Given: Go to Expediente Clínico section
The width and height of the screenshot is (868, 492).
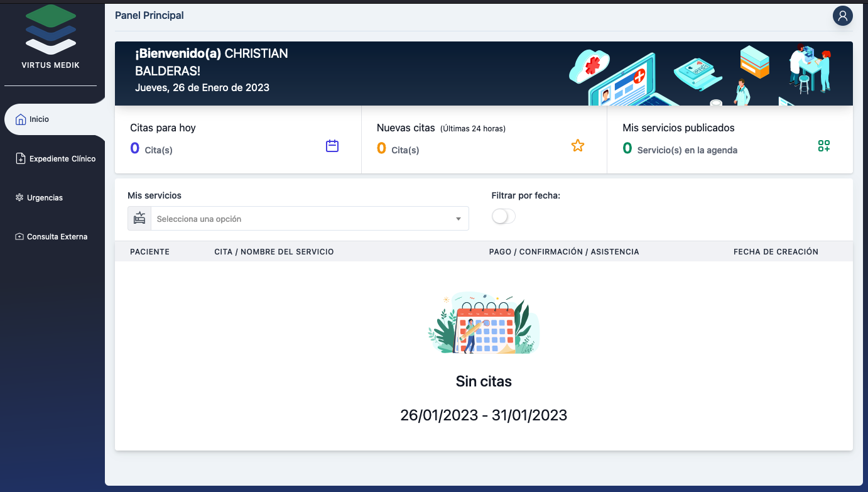Looking at the screenshot, I should pos(62,159).
